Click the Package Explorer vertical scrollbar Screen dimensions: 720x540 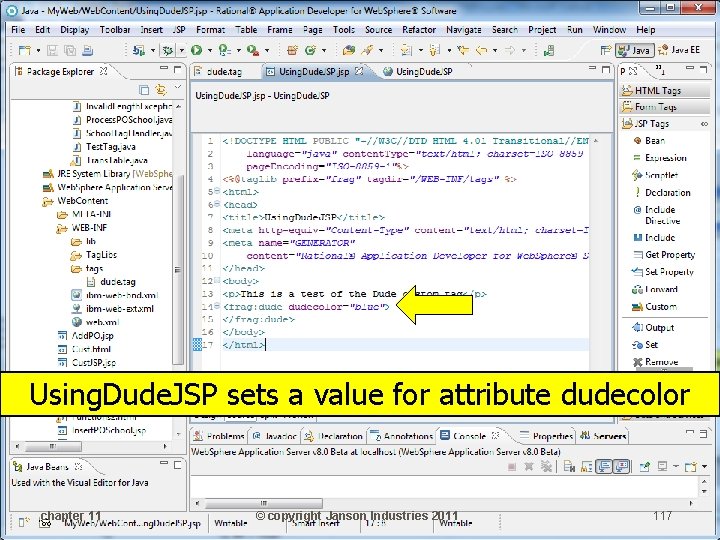click(x=178, y=271)
